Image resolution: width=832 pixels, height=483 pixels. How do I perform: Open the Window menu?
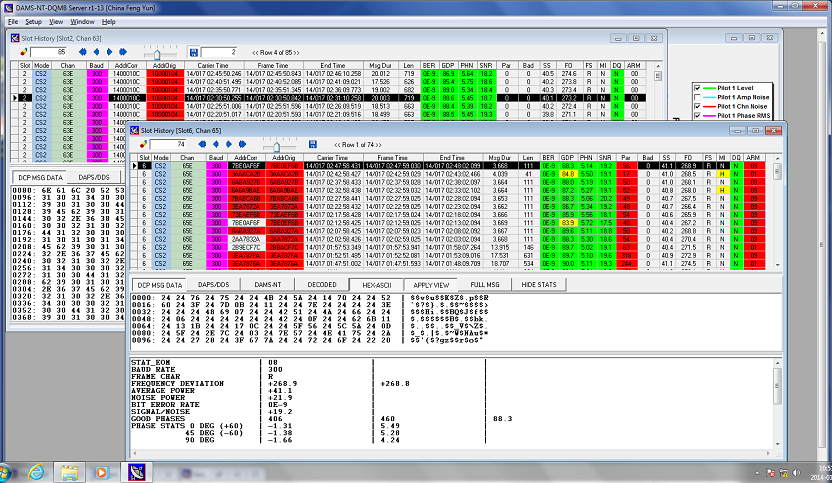[82, 22]
